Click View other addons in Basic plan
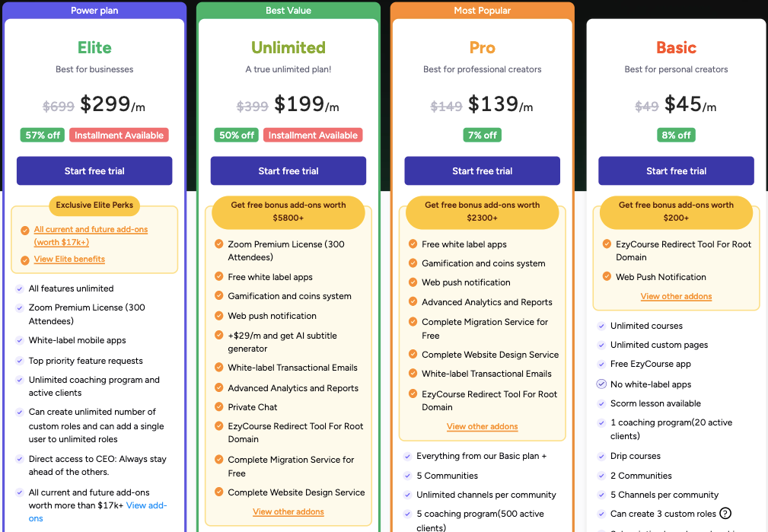768x532 pixels. click(677, 296)
